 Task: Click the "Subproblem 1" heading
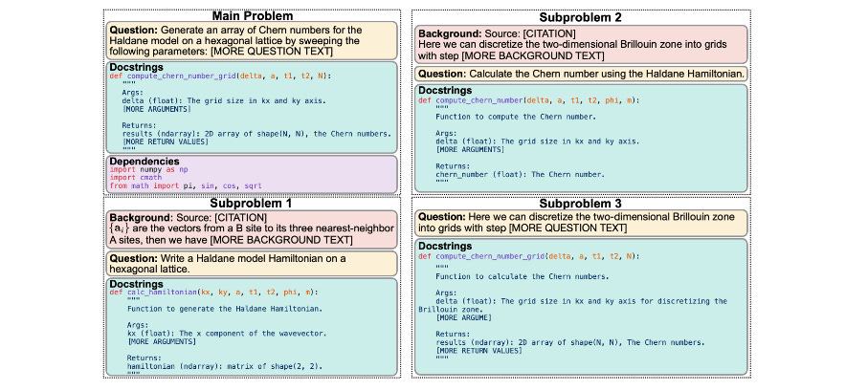click(x=252, y=203)
